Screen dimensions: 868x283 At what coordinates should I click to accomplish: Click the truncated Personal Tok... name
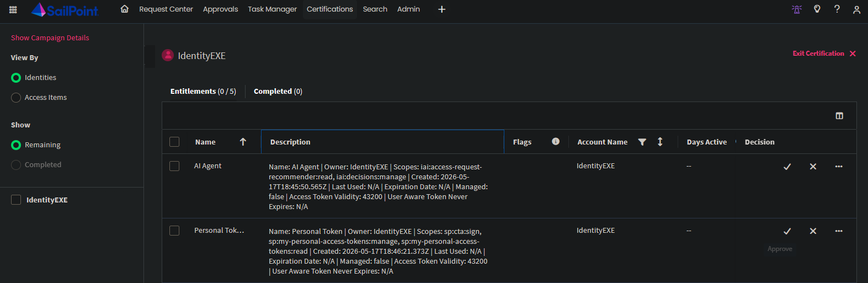point(219,231)
